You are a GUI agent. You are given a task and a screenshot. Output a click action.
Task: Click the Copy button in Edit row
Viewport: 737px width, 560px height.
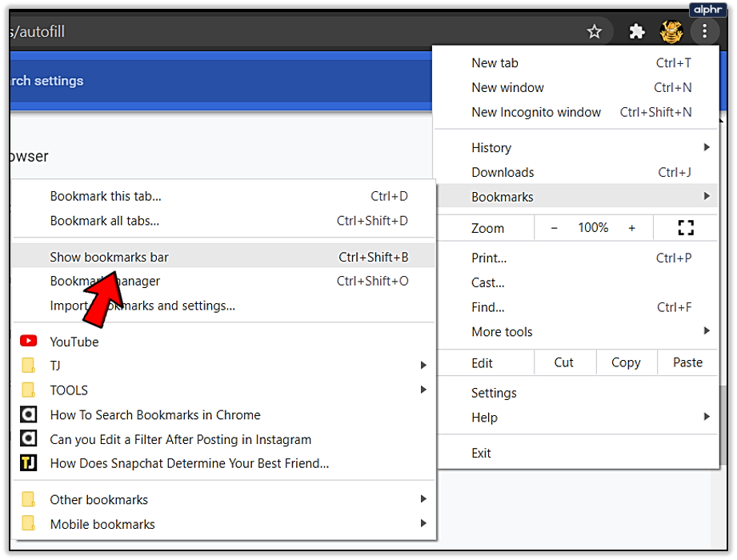[x=626, y=362]
